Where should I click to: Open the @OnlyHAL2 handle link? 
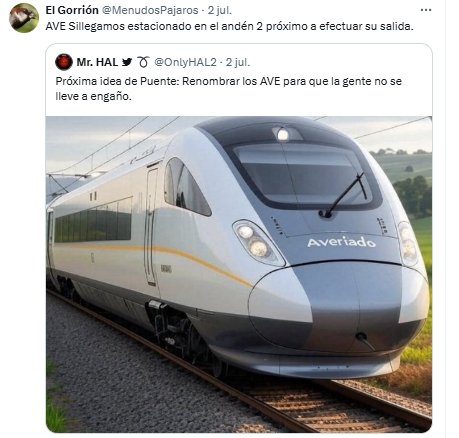pos(185,62)
